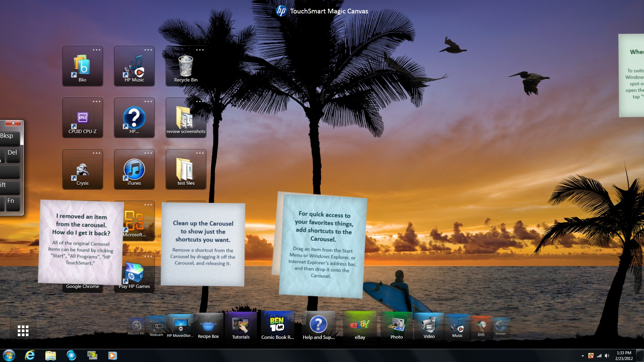
Task: Open the Recycle Bin tile
Action: (x=186, y=66)
